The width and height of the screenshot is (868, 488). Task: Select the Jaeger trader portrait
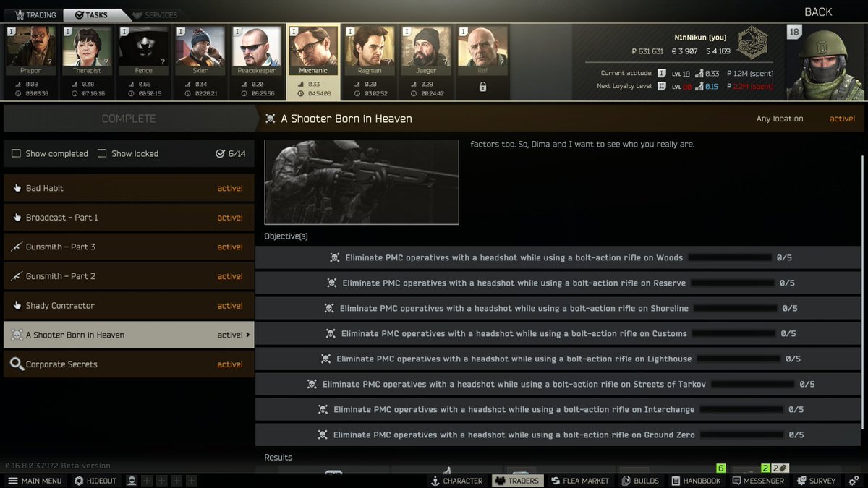click(426, 47)
